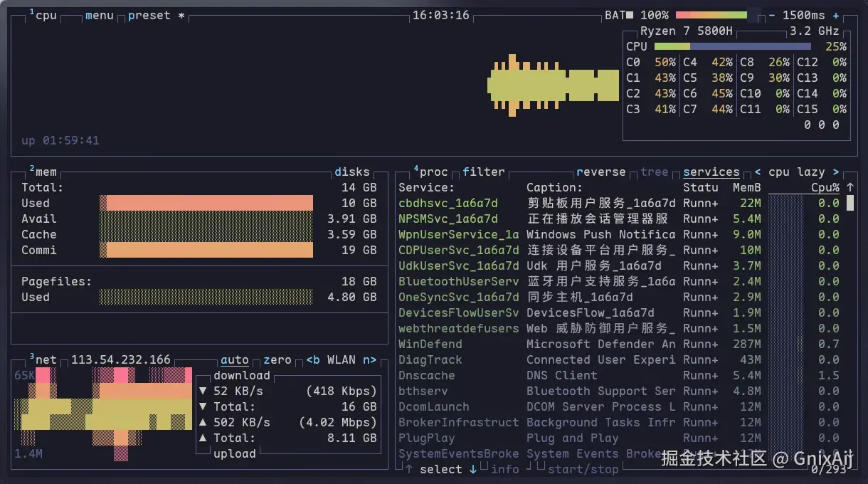The image size is (868, 484).
Task: Click the overall CPU usage progress bar
Action: click(733, 46)
